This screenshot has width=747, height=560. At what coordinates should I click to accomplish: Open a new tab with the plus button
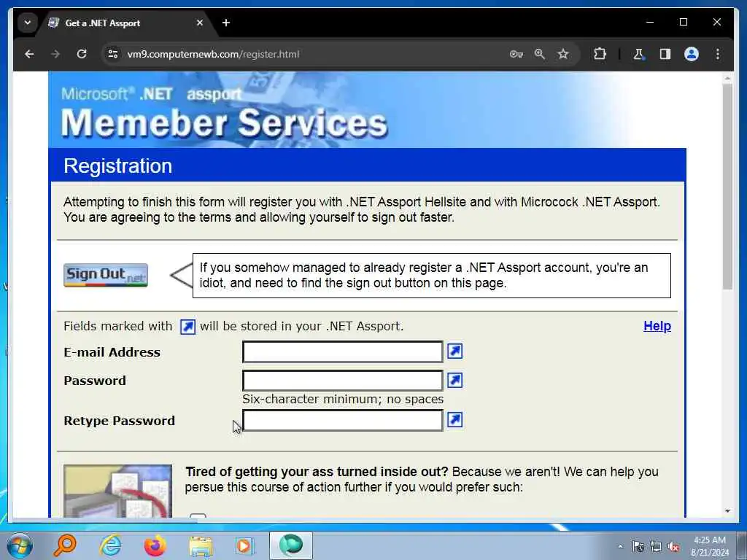(x=226, y=23)
